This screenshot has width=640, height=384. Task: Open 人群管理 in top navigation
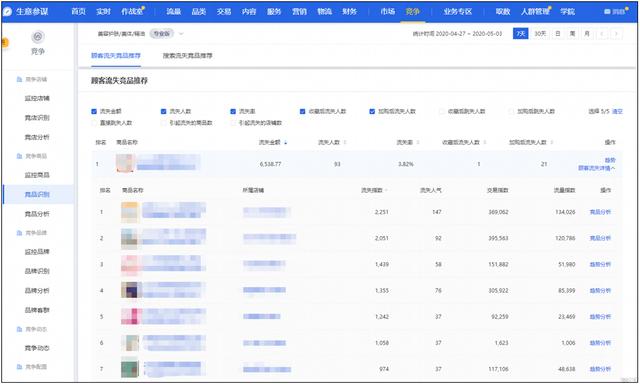(x=535, y=11)
